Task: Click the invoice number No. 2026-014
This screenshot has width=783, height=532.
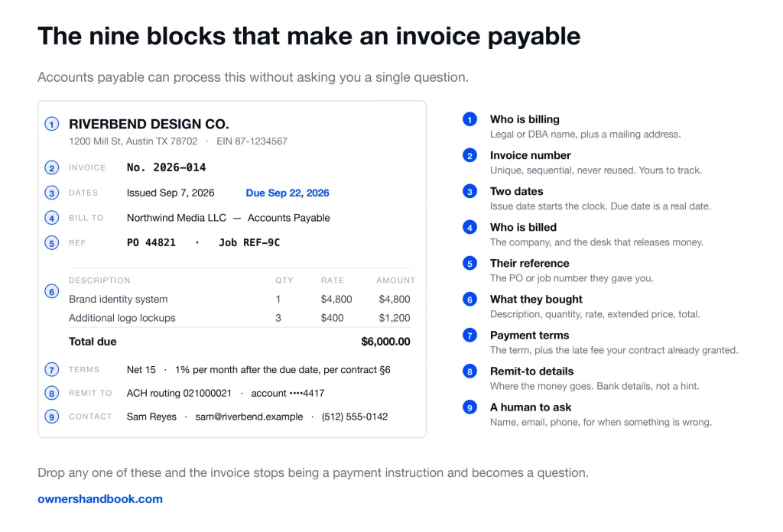Action: pyautogui.click(x=166, y=167)
